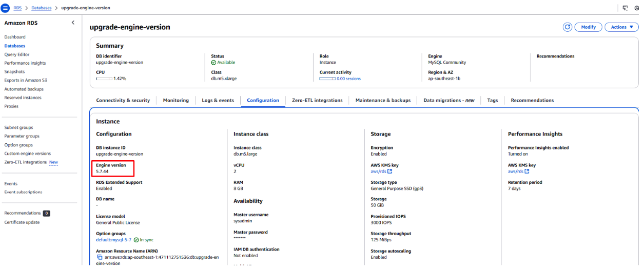Viewport: 644px width, 267px height.
Task: Open the default:mysql-5-7 option group link
Action: coord(113,240)
